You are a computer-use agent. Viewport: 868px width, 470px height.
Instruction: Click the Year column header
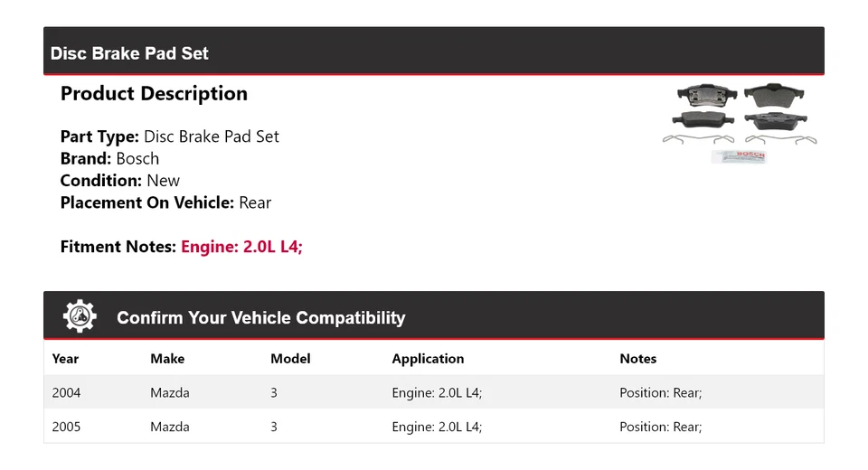66,359
